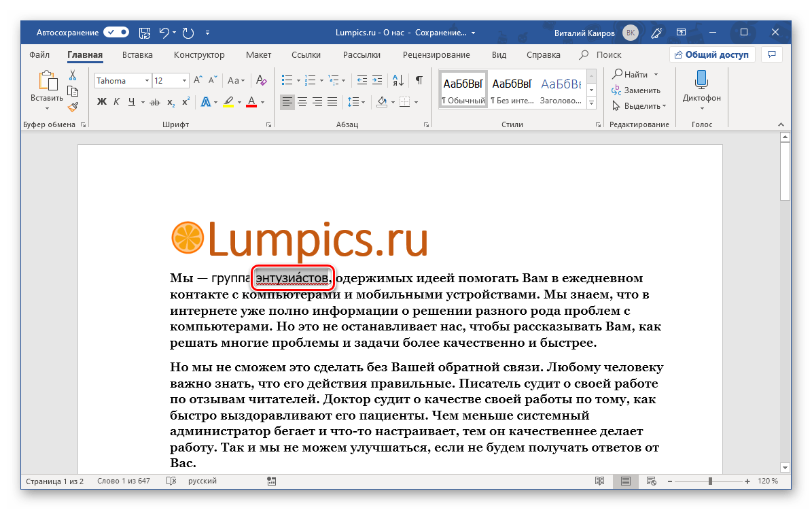Open the Вставка ribbon tab
Viewport: 812px width, 510px height.
(137, 55)
